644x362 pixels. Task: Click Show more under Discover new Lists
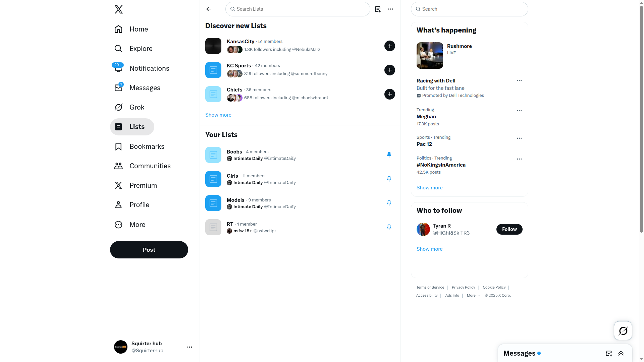218,115
